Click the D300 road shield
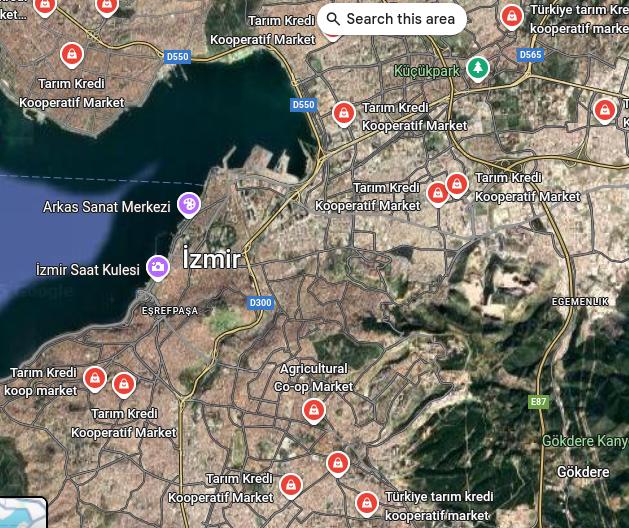 [260, 302]
